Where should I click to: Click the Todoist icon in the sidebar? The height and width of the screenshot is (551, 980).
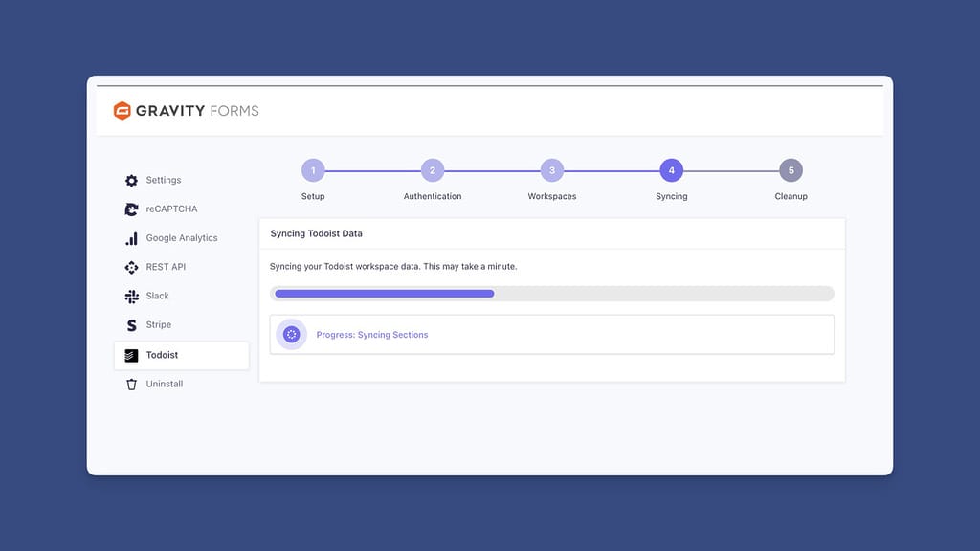[x=131, y=354]
